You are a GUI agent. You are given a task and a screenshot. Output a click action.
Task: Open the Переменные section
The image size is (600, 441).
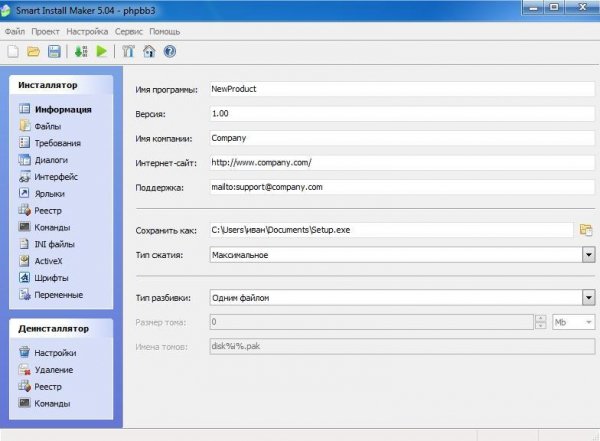pyautogui.click(x=59, y=295)
